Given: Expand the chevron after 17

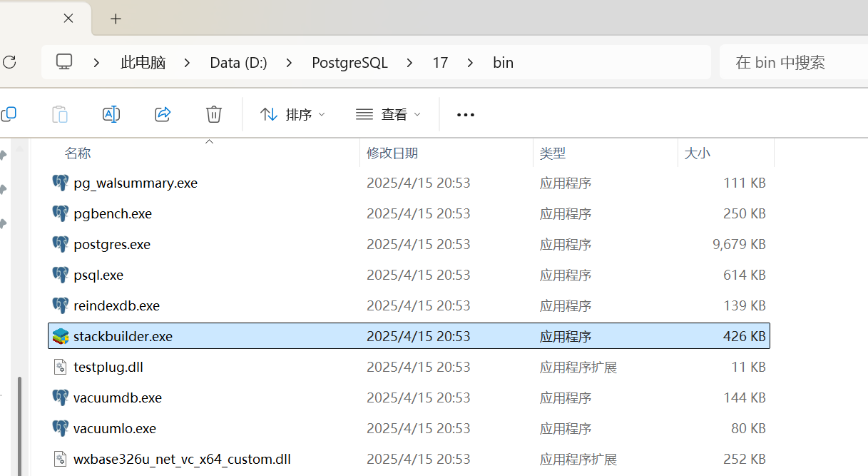Looking at the screenshot, I should click(x=470, y=63).
